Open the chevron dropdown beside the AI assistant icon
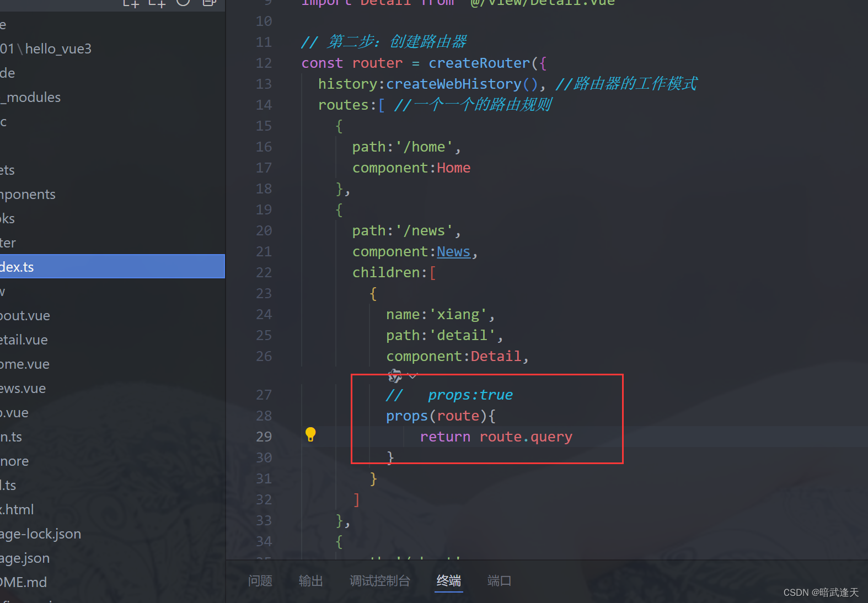This screenshot has height=603, width=868. click(x=412, y=376)
